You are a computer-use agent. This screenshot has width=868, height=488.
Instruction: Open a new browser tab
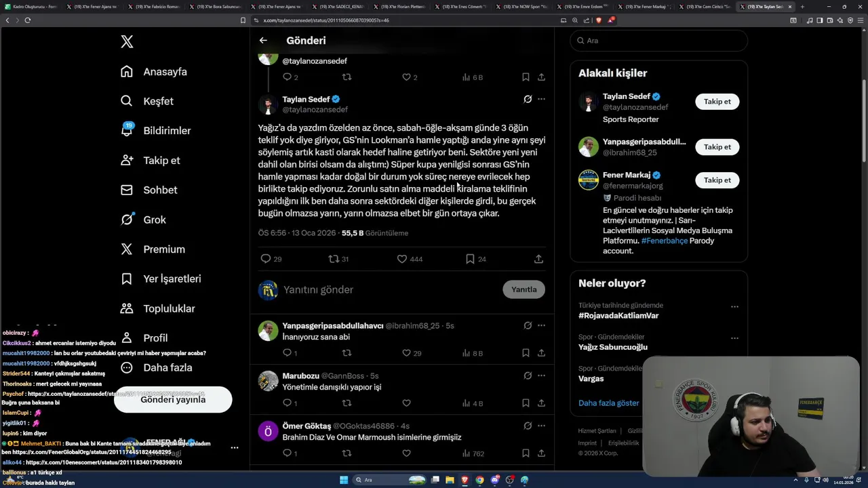pos(802,7)
